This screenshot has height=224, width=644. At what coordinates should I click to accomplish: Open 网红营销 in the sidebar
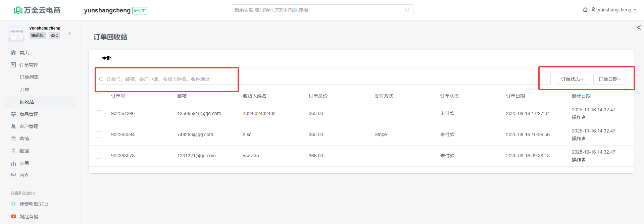(x=29, y=217)
